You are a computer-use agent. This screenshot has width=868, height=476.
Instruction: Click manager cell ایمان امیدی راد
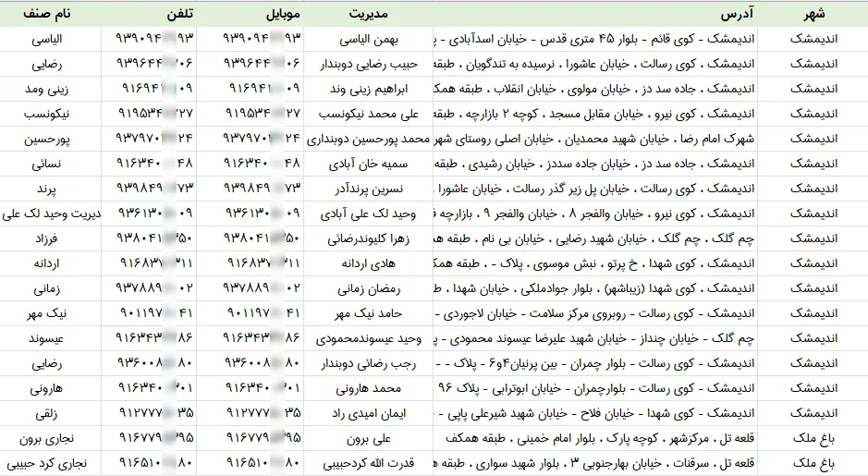click(x=368, y=413)
